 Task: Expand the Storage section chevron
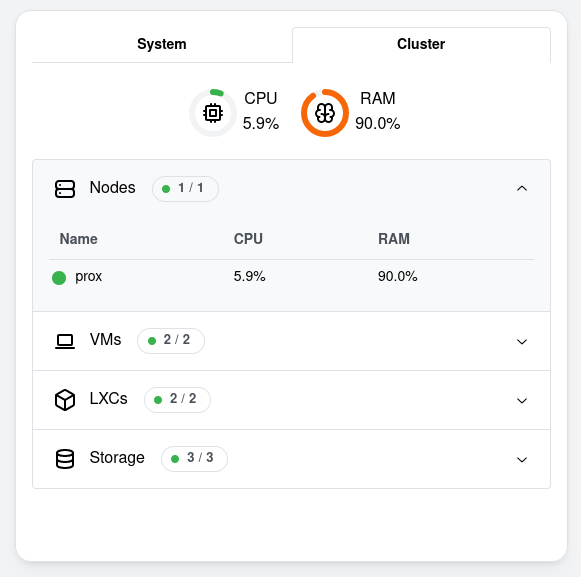[x=522, y=460]
